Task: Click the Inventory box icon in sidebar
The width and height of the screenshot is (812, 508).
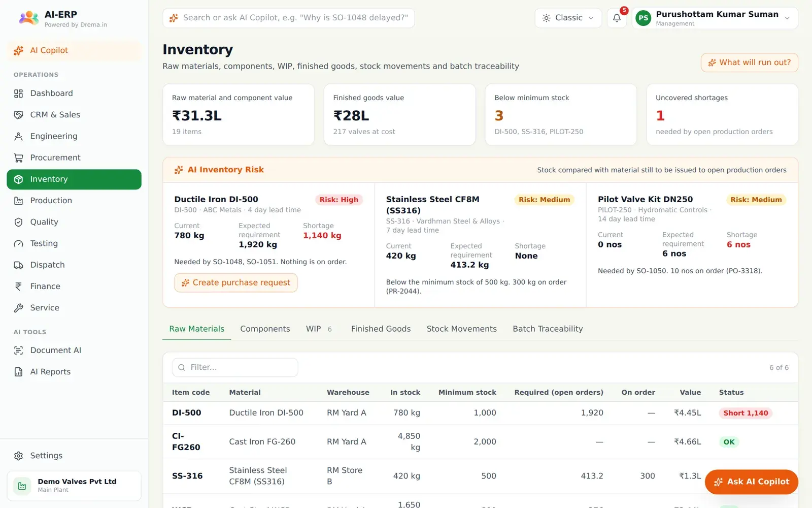Action: tap(19, 179)
